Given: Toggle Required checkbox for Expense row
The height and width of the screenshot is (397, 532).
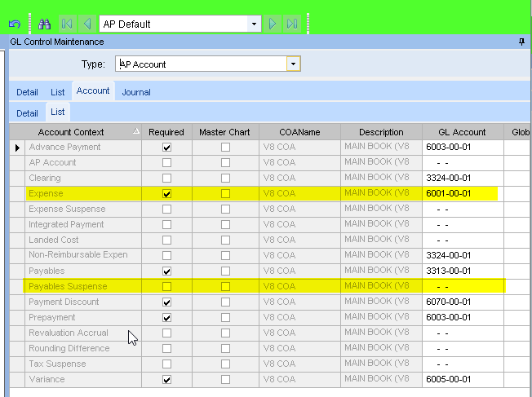Looking at the screenshot, I should pyautogui.click(x=166, y=193).
